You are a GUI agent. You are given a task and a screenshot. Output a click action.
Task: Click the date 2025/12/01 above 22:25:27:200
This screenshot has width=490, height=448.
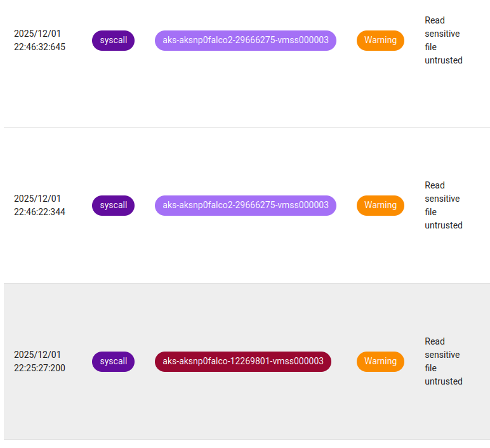click(37, 355)
